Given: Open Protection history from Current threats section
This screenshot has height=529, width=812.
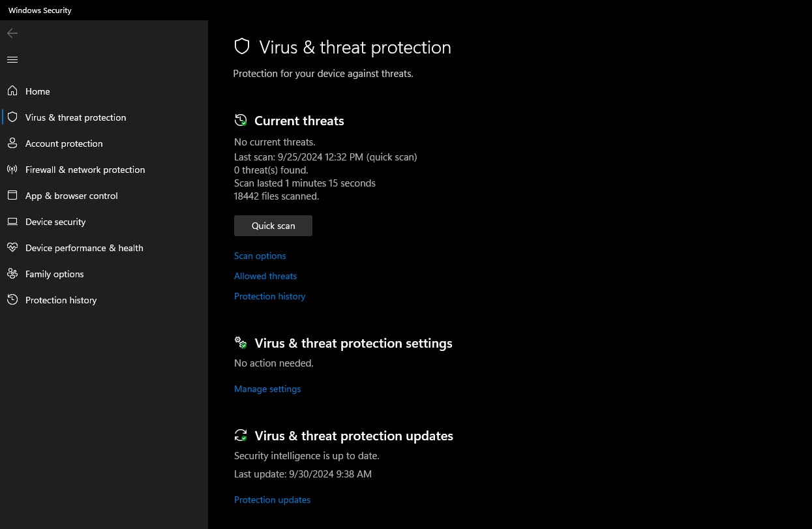Looking at the screenshot, I should (x=269, y=296).
